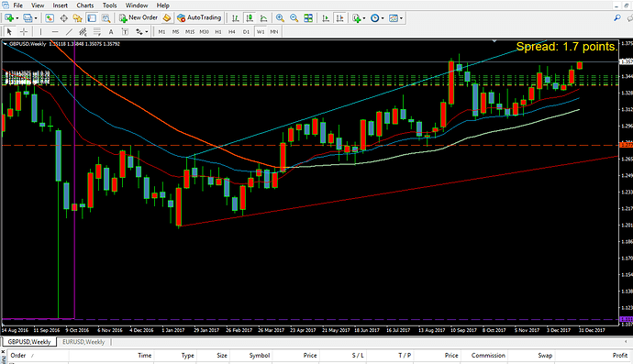
Task: Select the Text 'A' tool
Action: pyautogui.click(x=111, y=31)
